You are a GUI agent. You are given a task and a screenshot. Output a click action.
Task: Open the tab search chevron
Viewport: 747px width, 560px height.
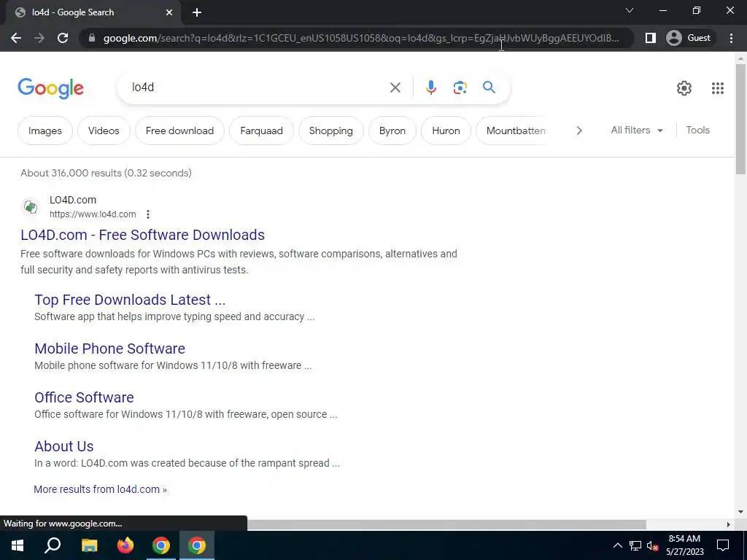click(x=630, y=10)
